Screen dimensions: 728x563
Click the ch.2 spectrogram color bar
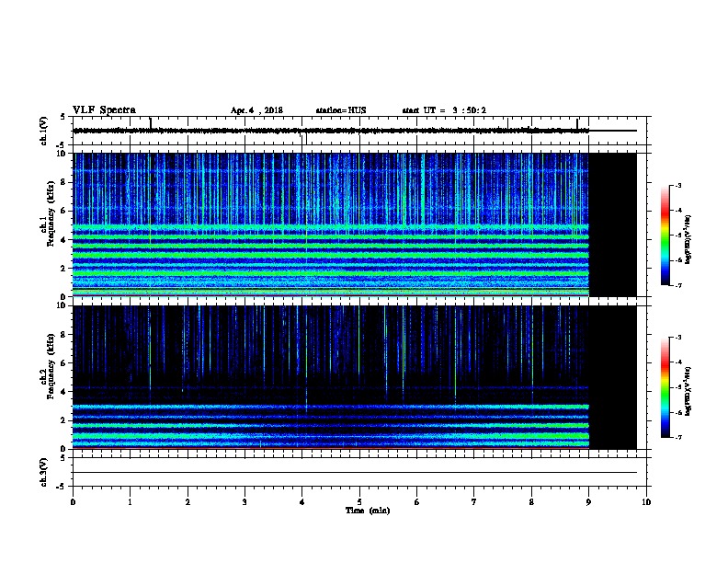665,387
